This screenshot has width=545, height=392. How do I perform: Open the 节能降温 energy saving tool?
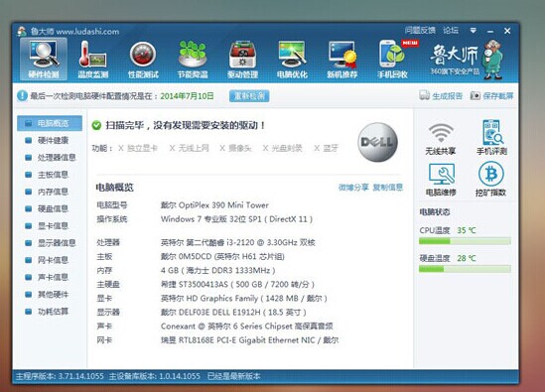click(x=193, y=60)
